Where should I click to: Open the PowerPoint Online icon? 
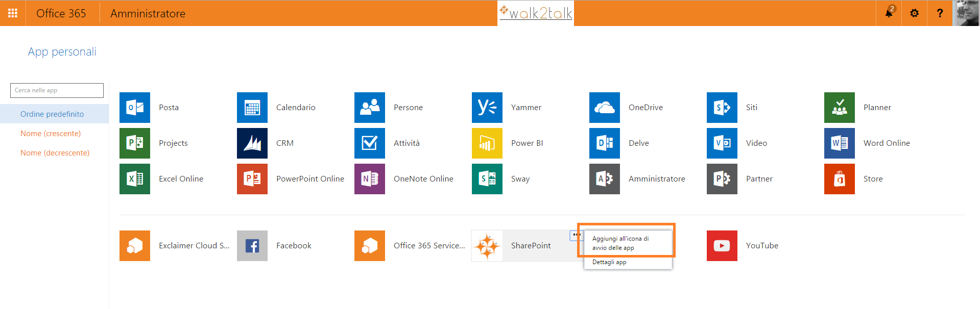click(x=252, y=179)
